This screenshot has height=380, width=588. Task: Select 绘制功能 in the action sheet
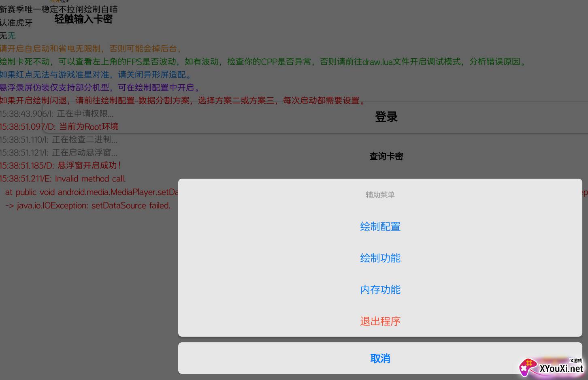(x=380, y=258)
